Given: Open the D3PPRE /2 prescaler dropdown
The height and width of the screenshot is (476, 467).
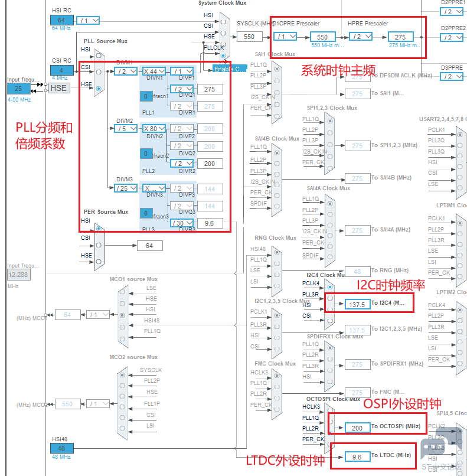Looking at the screenshot, I should [452, 77].
